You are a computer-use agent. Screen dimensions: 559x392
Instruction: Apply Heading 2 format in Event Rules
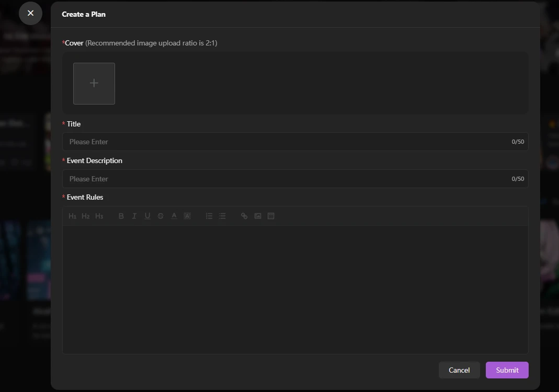(x=86, y=216)
